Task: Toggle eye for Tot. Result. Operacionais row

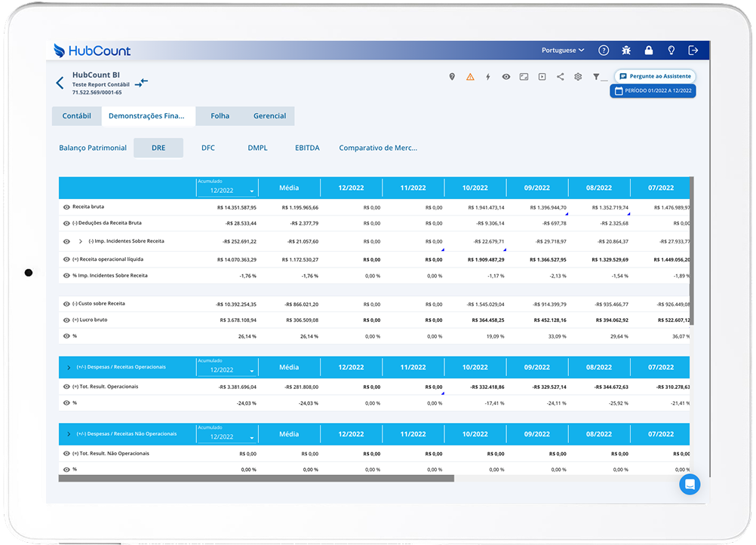Action: tap(66, 387)
